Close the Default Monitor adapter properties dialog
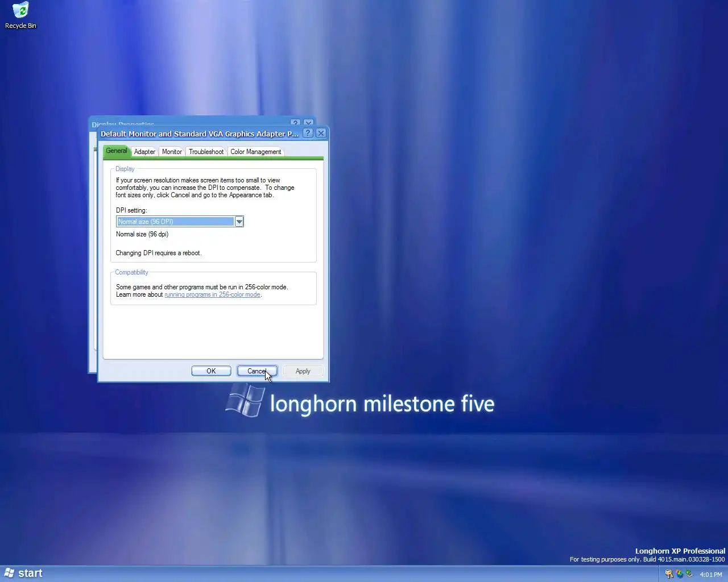728x582 pixels. [x=321, y=133]
